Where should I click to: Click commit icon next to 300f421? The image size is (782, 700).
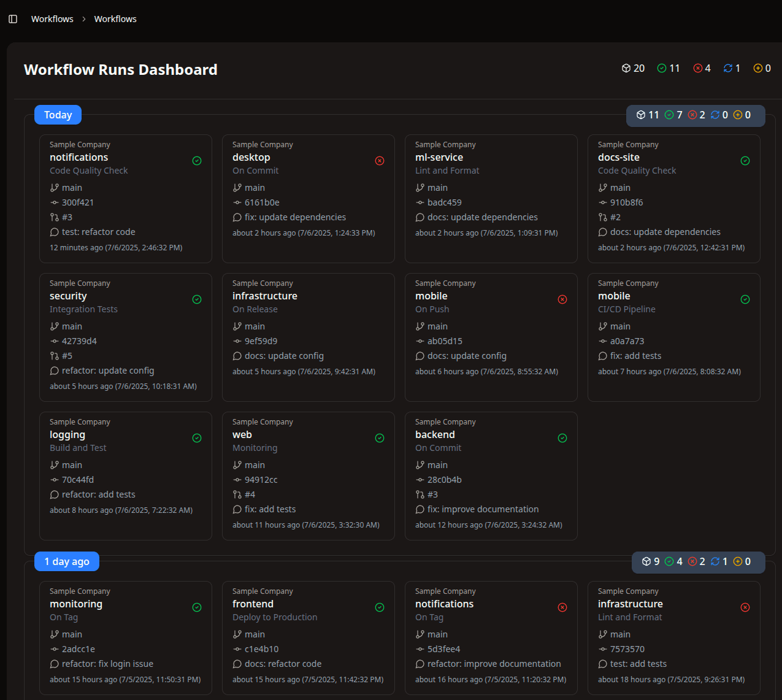click(55, 202)
